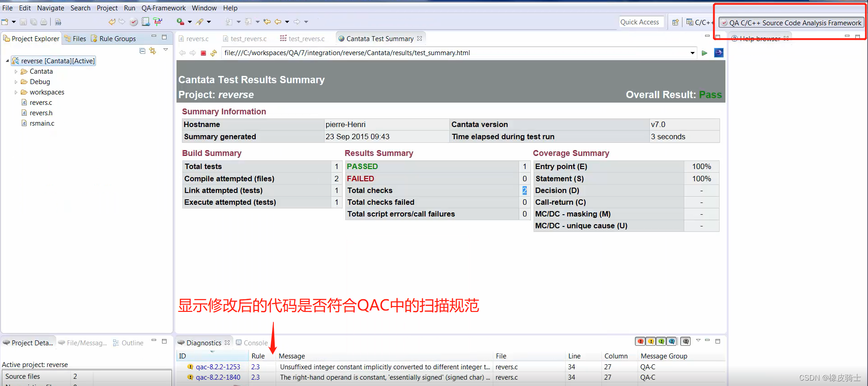Switch to the Rule Groups tab

click(113, 38)
